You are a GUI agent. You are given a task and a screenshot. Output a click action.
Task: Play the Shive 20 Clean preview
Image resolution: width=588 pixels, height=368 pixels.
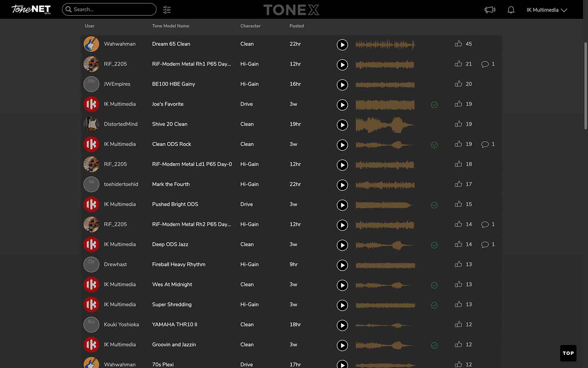pos(342,125)
